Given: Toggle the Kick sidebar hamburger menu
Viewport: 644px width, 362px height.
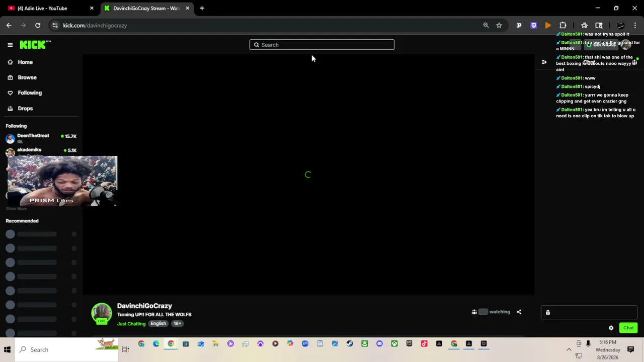Looking at the screenshot, I should 10,45.
